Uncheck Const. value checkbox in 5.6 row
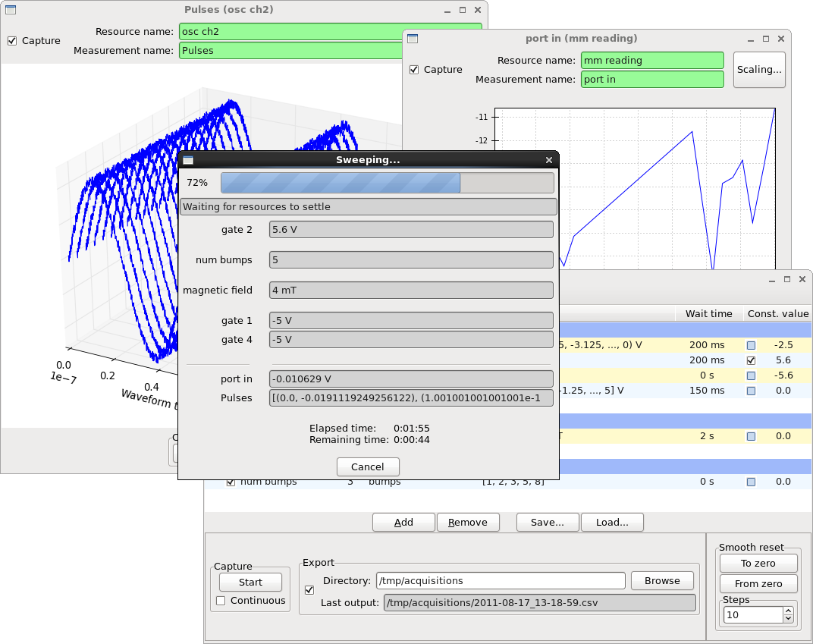The height and width of the screenshot is (644, 813). coord(751,360)
